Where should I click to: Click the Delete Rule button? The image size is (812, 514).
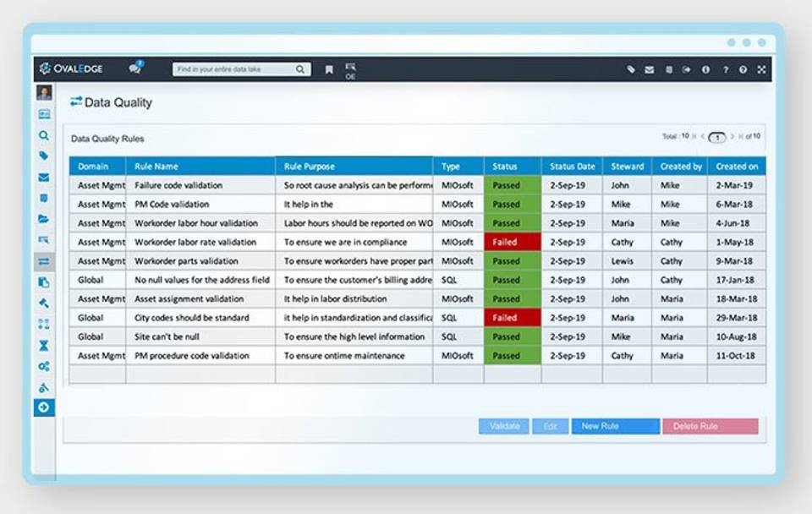pos(710,427)
